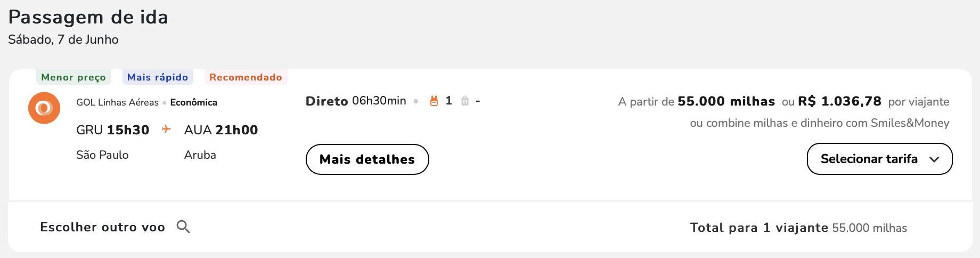The height and width of the screenshot is (258, 980).
Task: Click the 55.000 milhas price text
Action: [x=726, y=101]
